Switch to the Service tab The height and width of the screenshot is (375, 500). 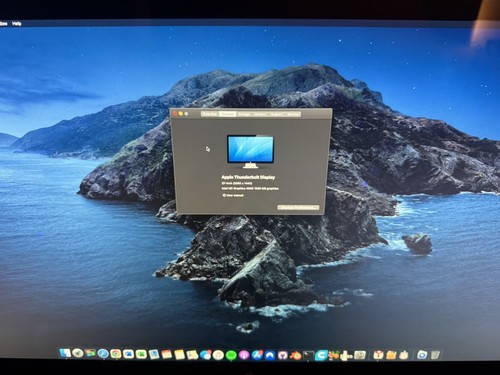(x=293, y=114)
